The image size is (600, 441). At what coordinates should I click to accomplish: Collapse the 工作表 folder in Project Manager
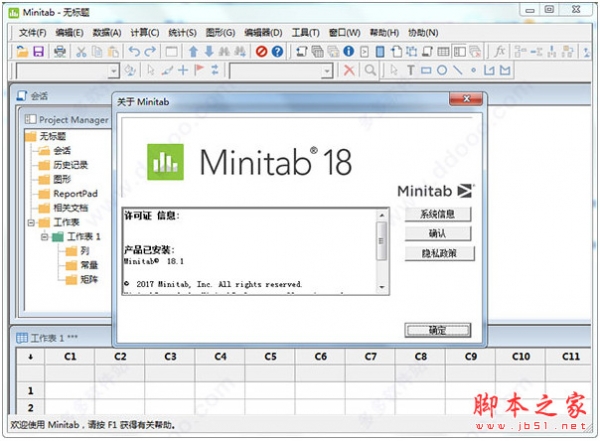31,222
